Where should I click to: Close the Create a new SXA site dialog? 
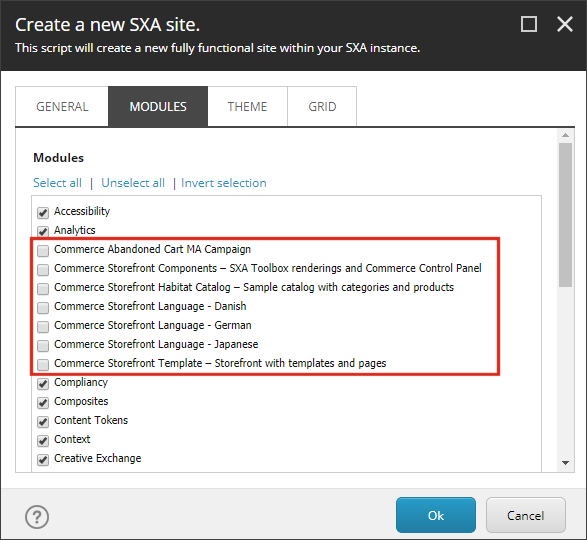point(565,24)
